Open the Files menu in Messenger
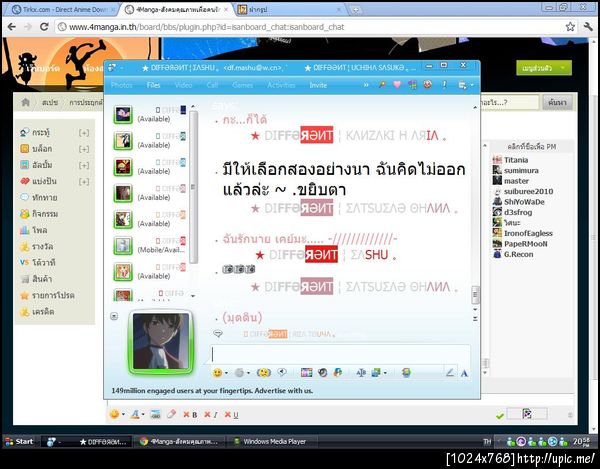 [x=153, y=85]
